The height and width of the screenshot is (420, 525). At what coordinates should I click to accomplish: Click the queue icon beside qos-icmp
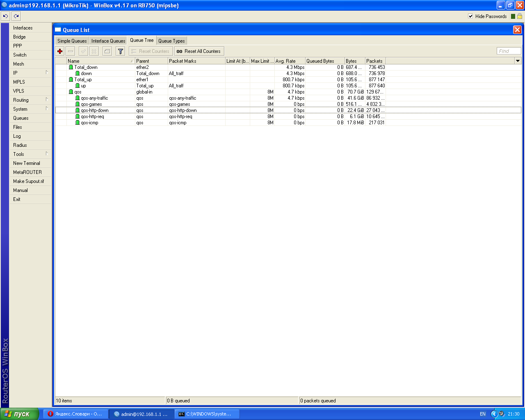pos(78,123)
